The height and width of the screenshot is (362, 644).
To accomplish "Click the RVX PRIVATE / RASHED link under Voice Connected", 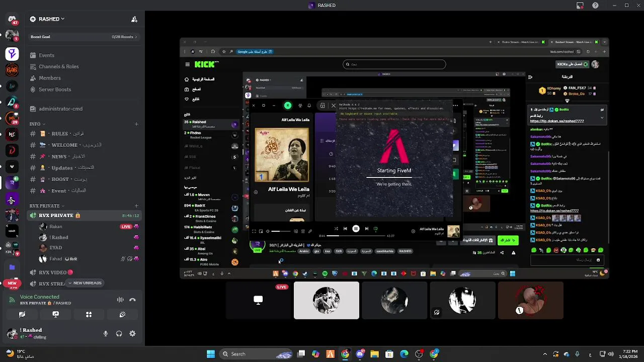I will (x=45, y=303).
